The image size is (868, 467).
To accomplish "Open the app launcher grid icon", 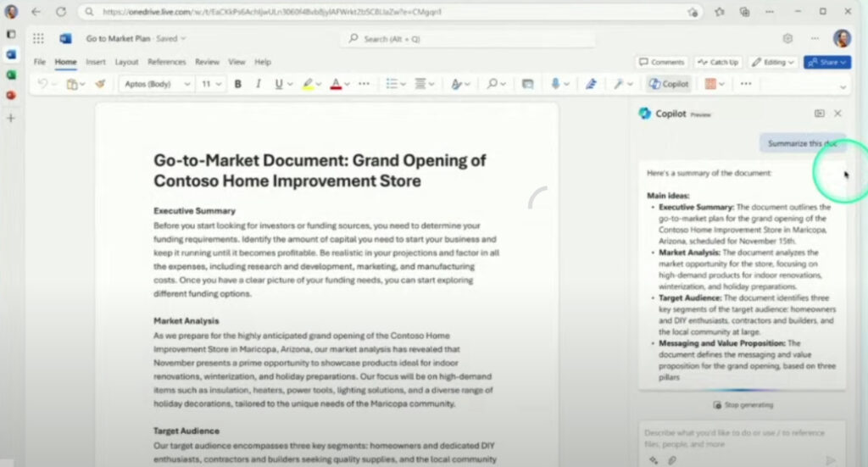I will [x=38, y=38].
